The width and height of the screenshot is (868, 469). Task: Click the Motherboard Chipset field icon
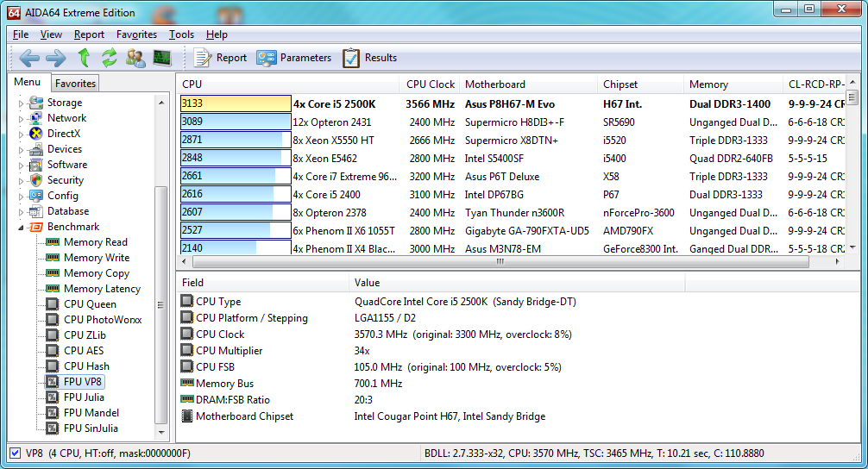(187, 416)
